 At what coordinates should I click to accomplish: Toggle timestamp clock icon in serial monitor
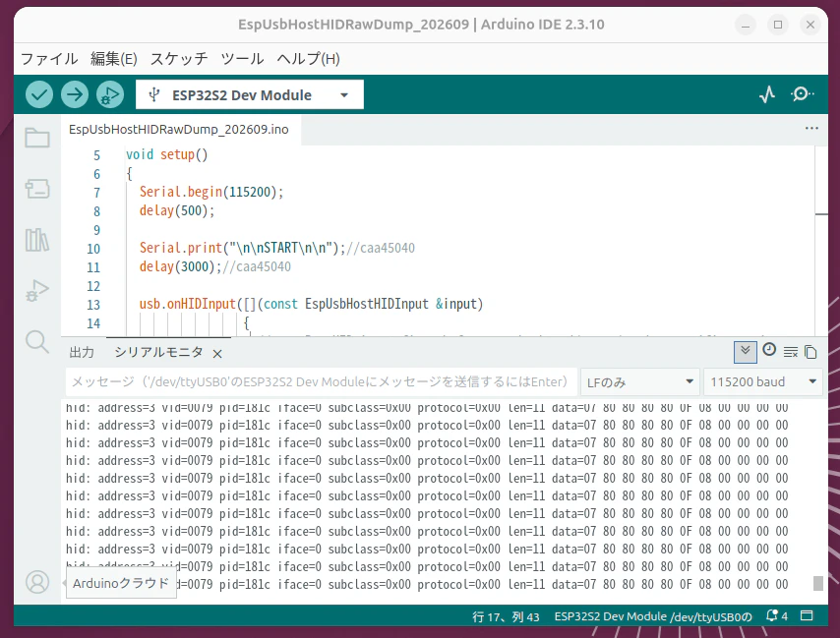tap(769, 350)
